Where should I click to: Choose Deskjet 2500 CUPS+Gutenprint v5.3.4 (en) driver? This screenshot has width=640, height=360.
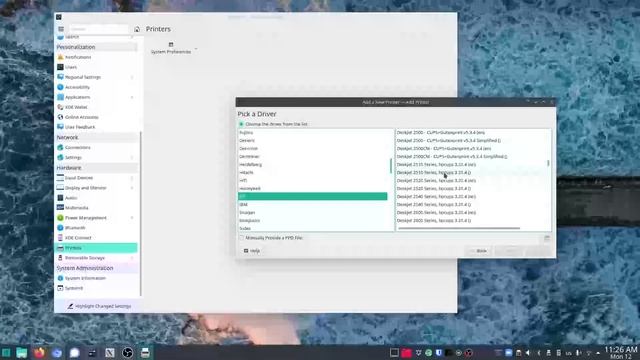pyautogui.click(x=440, y=133)
